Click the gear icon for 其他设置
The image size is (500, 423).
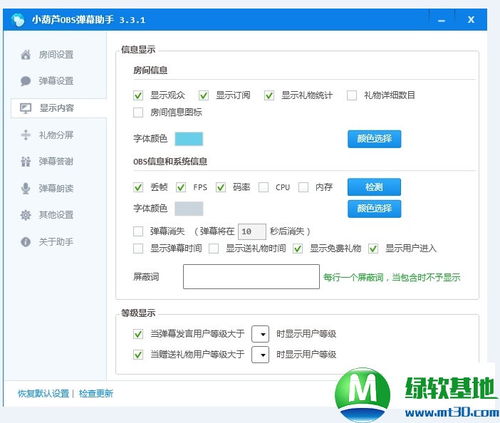(26, 215)
